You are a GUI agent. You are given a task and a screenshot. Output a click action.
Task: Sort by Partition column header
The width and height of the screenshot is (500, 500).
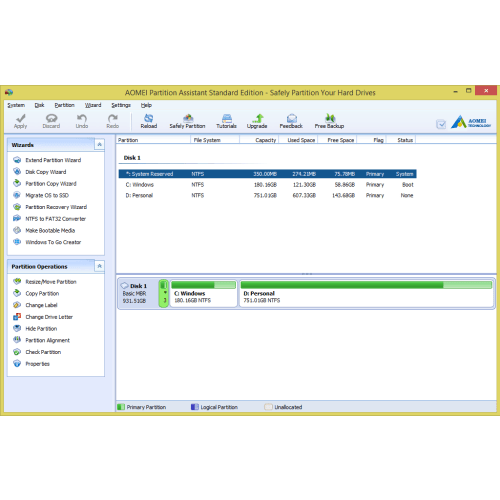pos(153,140)
